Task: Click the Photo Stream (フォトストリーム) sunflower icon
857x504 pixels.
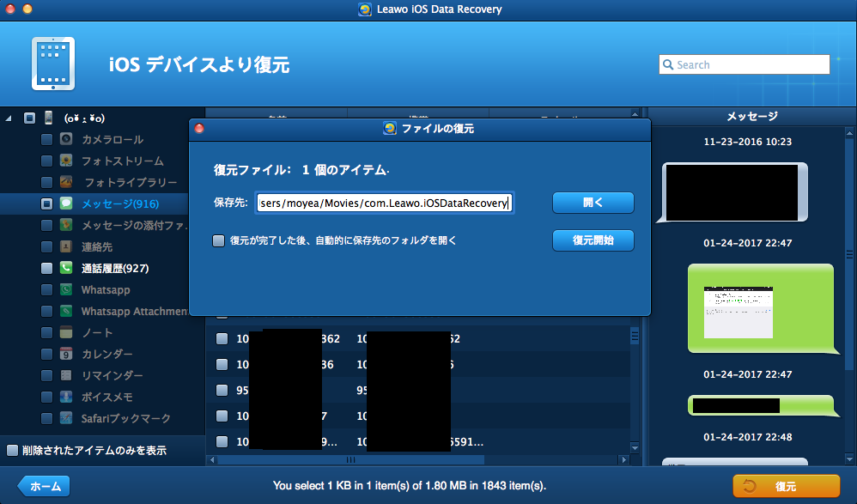Action: click(x=66, y=161)
